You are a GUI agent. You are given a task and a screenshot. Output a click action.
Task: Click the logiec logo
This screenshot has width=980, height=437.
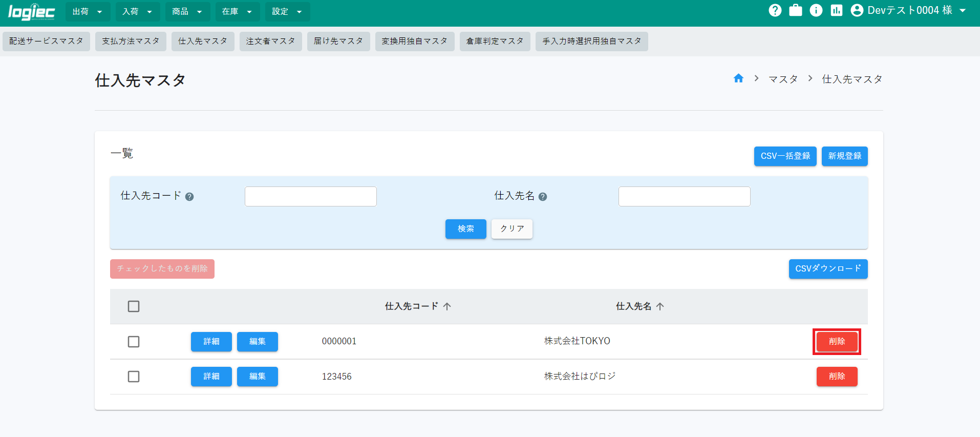pos(31,11)
